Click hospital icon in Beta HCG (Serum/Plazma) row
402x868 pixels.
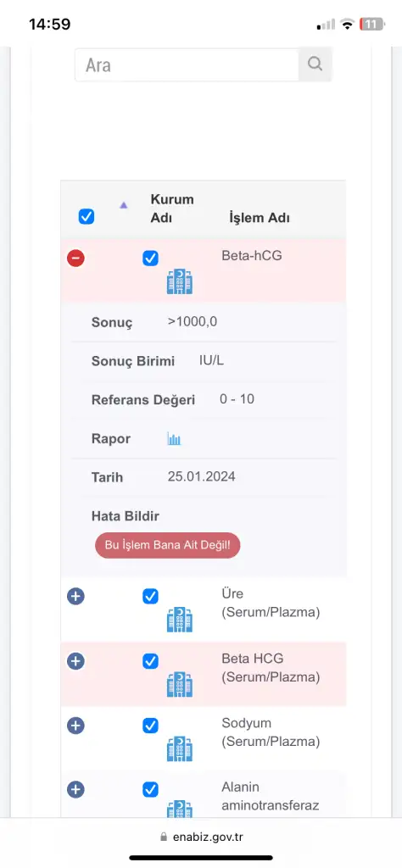point(180,684)
